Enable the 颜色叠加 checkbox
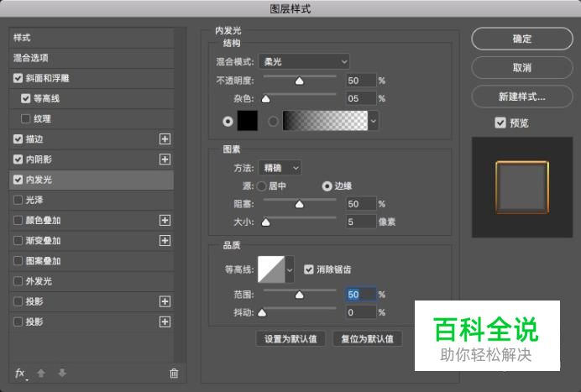 (x=18, y=220)
